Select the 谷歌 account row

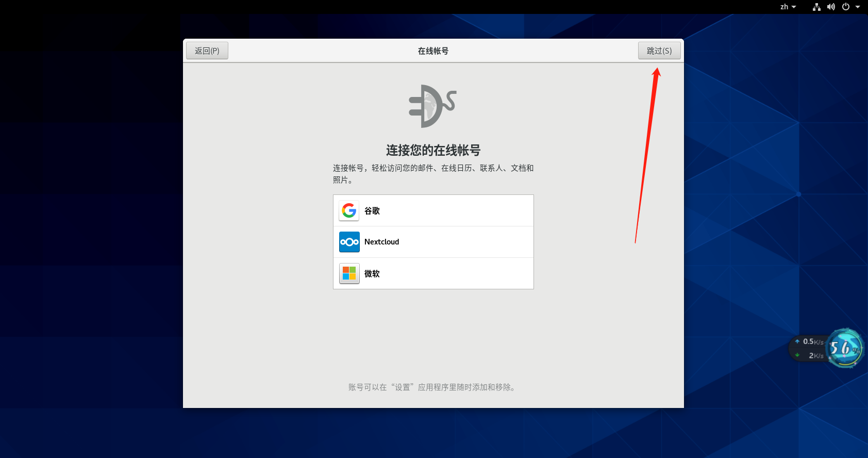click(x=433, y=210)
